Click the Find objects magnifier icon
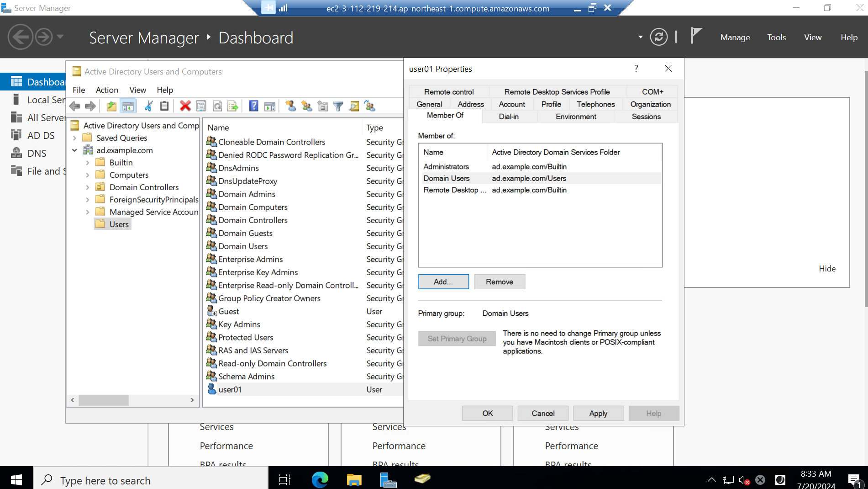Viewport: 868px width, 489px height. [x=354, y=106]
